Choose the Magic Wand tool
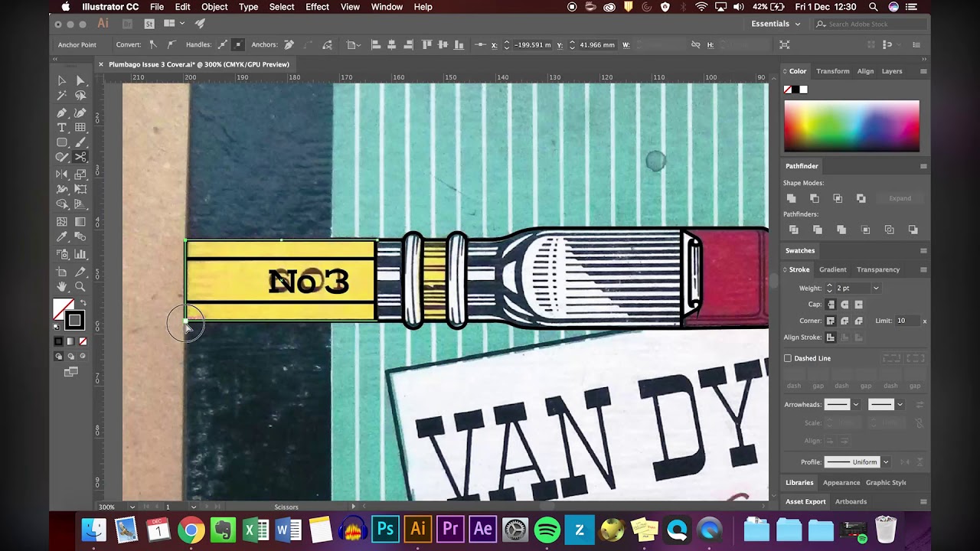The width and height of the screenshot is (980, 551). tap(62, 96)
